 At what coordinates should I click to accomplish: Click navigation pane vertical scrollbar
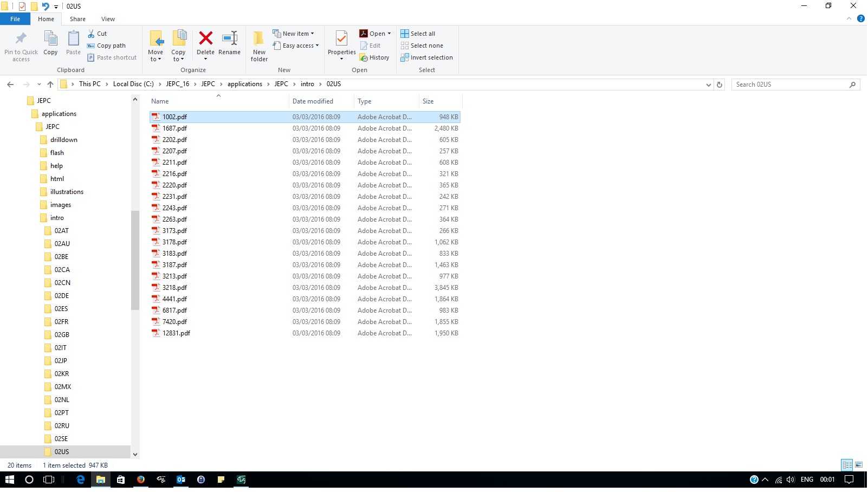pyautogui.click(x=135, y=260)
